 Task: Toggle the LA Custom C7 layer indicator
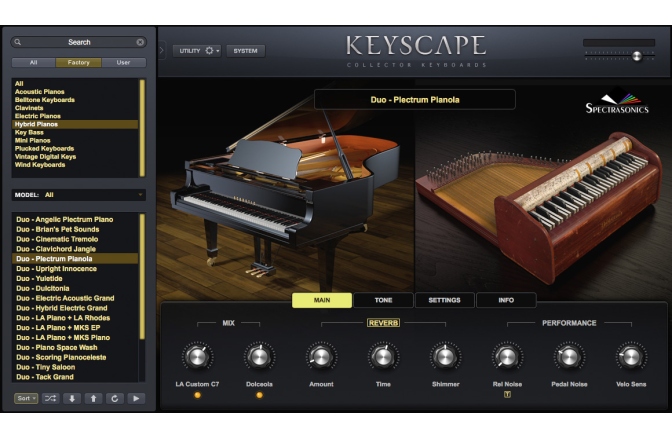(x=197, y=395)
